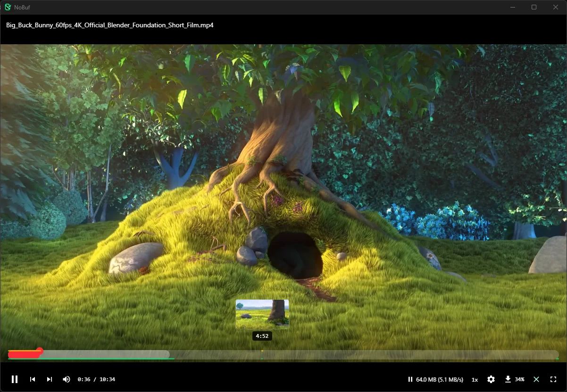The width and height of the screenshot is (567, 392).
Task: Pause the 64.0 MB buffering download
Action: [x=410, y=379]
